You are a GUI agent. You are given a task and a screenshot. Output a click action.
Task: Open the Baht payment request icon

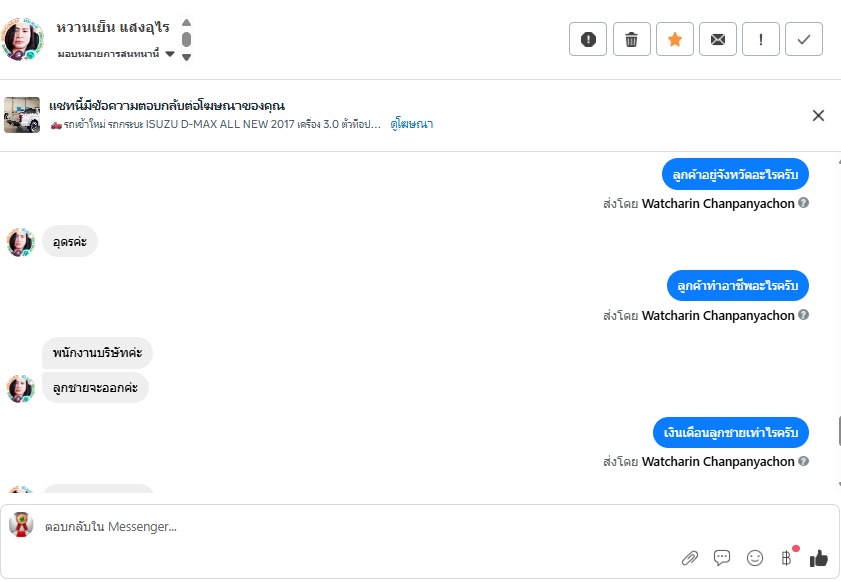click(x=786, y=558)
